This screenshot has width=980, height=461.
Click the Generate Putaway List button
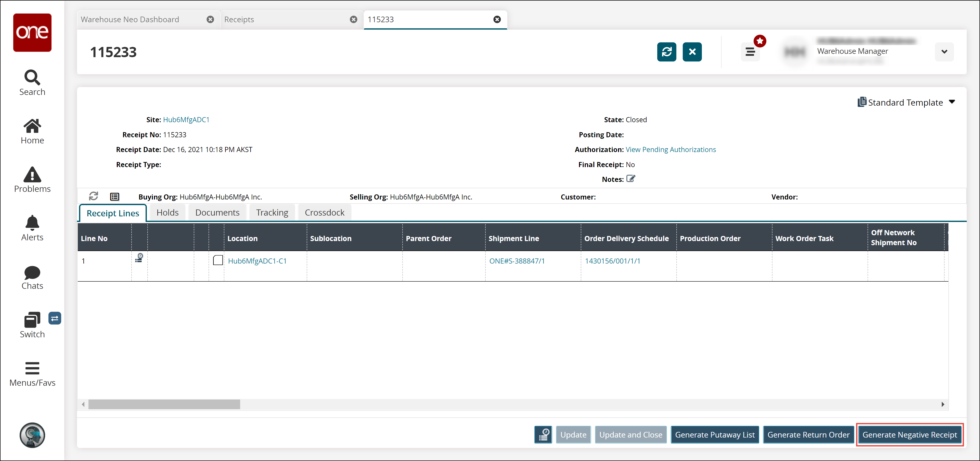[714, 434]
